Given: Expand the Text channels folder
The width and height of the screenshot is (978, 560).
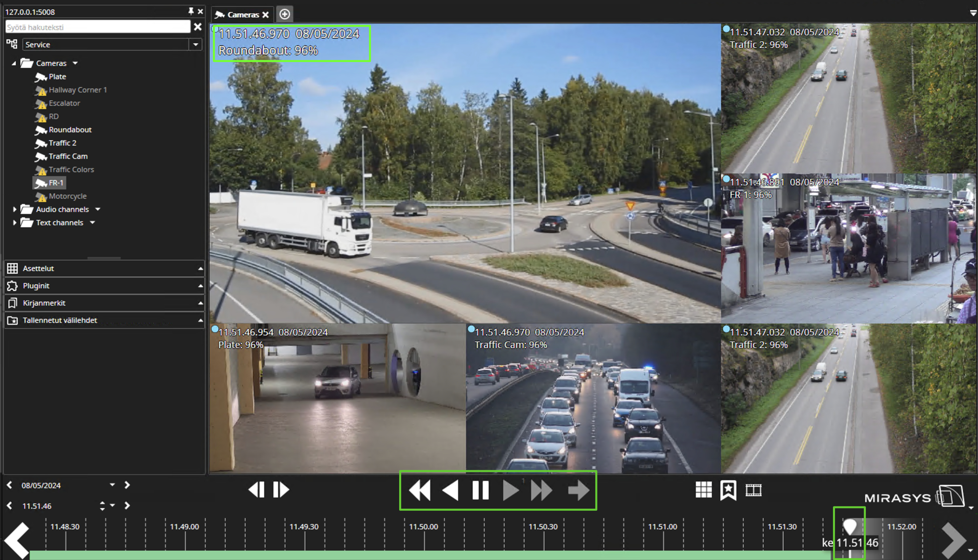Looking at the screenshot, I should (15, 223).
